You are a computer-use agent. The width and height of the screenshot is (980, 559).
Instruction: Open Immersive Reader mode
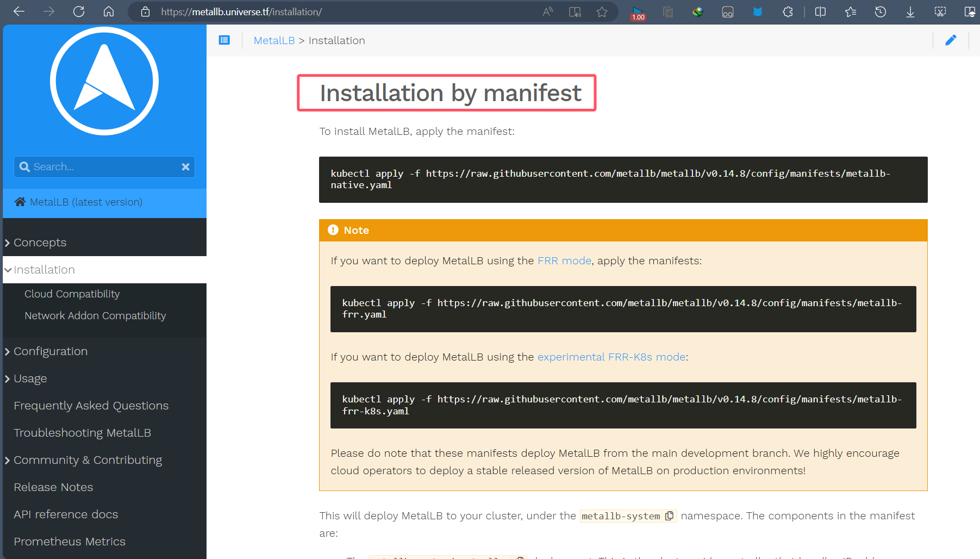tap(575, 11)
